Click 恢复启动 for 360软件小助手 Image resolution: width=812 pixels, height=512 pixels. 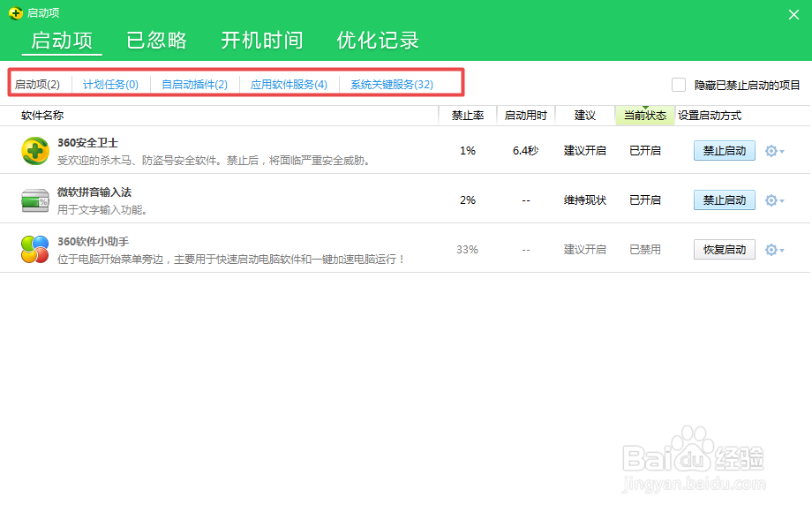pyautogui.click(x=724, y=249)
